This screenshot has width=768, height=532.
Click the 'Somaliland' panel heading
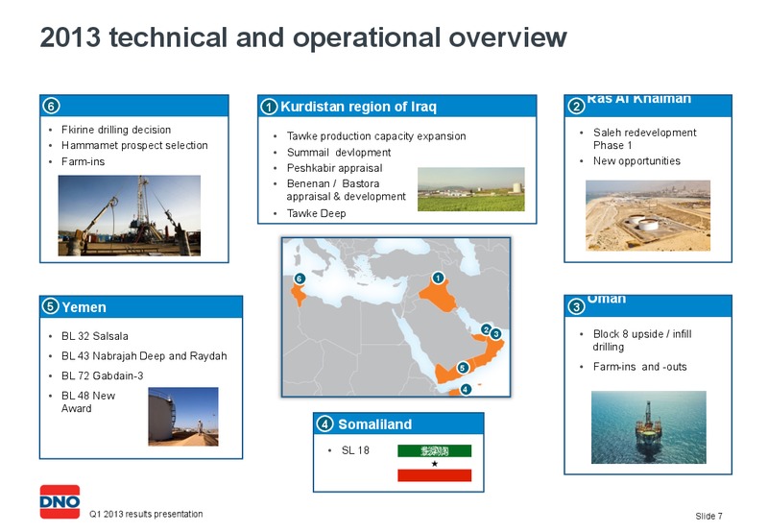[374, 424]
